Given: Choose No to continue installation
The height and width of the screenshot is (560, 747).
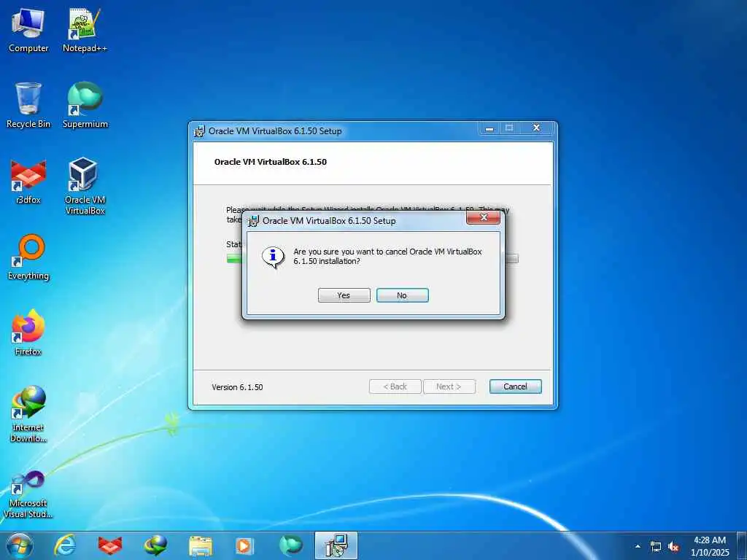Looking at the screenshot, I should click(x=403, y=295).
